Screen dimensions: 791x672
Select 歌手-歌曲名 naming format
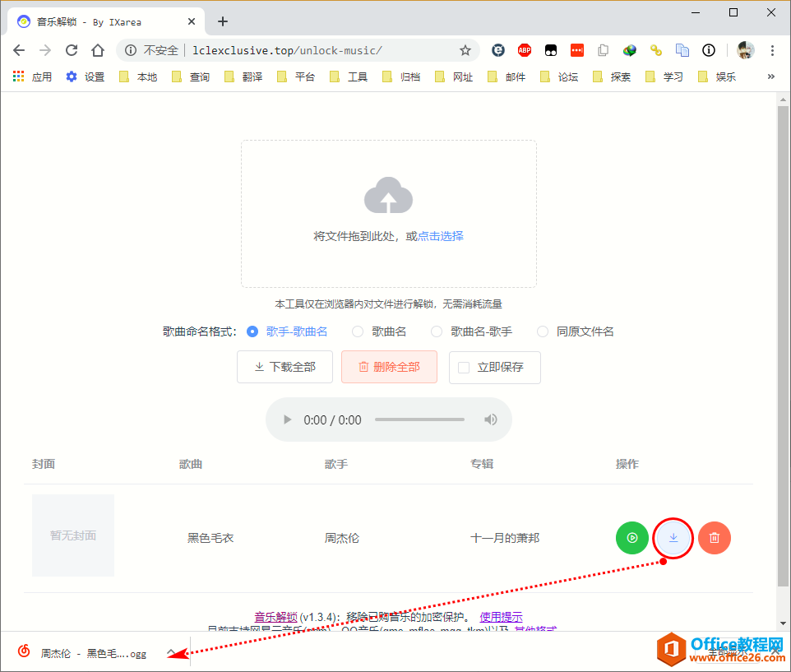pos(252,331)
